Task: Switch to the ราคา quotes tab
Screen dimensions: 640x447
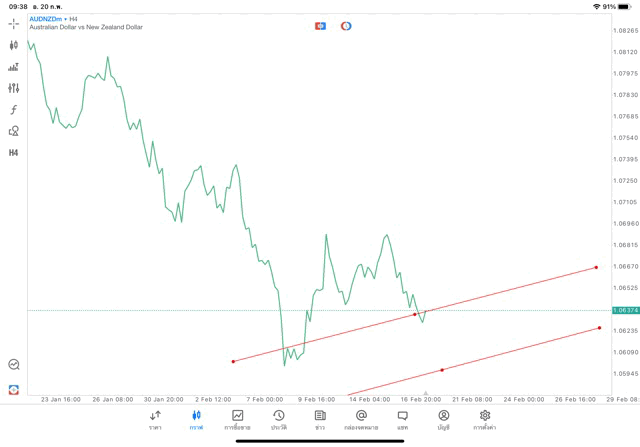Action: point(155,419)
